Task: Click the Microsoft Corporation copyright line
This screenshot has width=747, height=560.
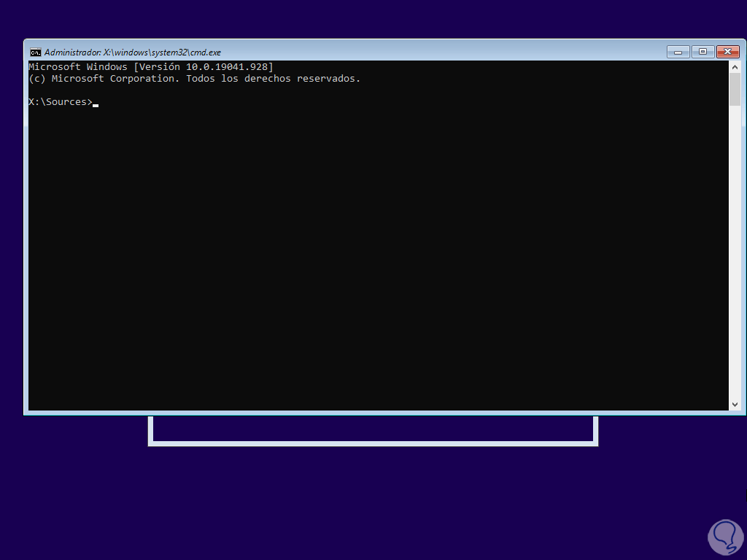Action: (194, 79)
